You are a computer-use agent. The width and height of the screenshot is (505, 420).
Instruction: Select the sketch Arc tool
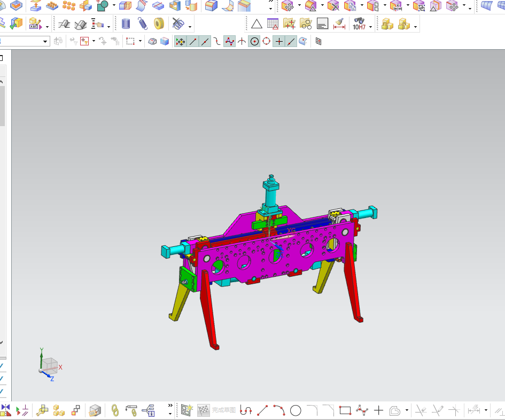coord(279,410)
